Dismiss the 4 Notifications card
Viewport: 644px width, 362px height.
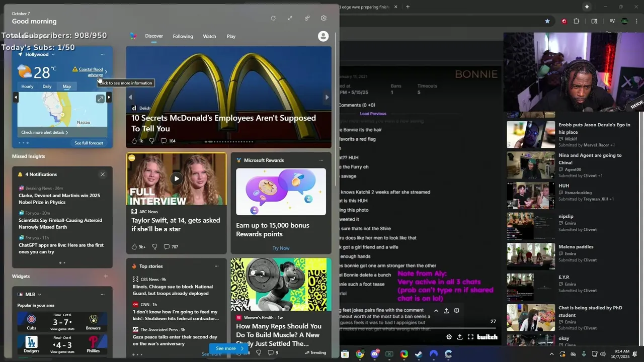[103, 174]
